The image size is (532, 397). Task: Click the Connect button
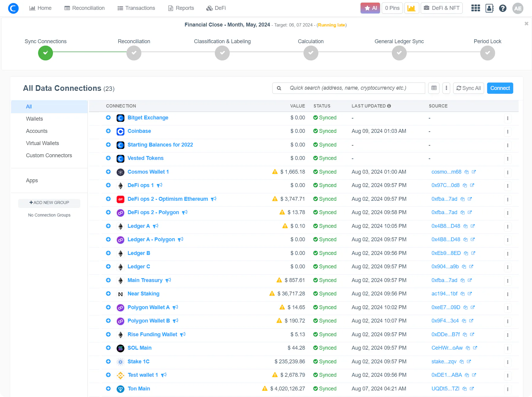[x=500, y=88]
